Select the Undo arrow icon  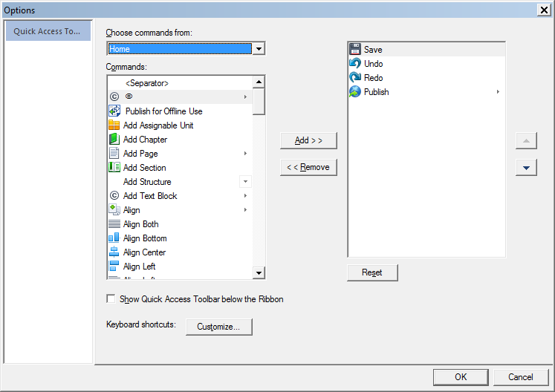pos(355,64)
